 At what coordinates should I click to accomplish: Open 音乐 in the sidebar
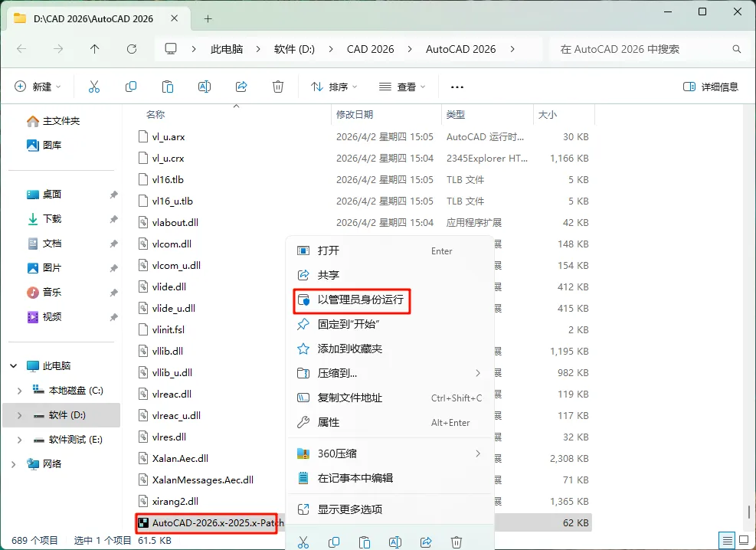[44, 292]
